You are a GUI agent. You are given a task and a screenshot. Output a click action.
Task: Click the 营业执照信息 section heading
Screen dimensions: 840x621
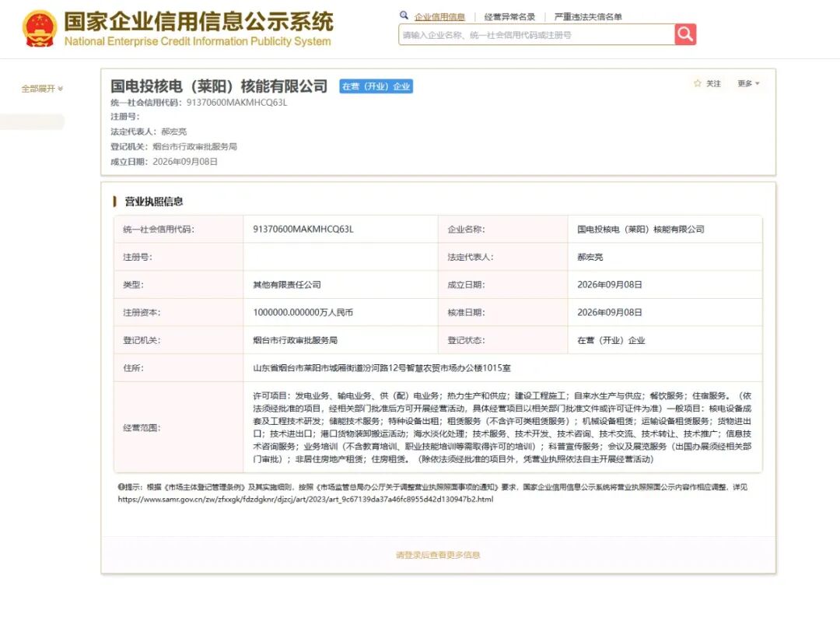pos(154,202)
